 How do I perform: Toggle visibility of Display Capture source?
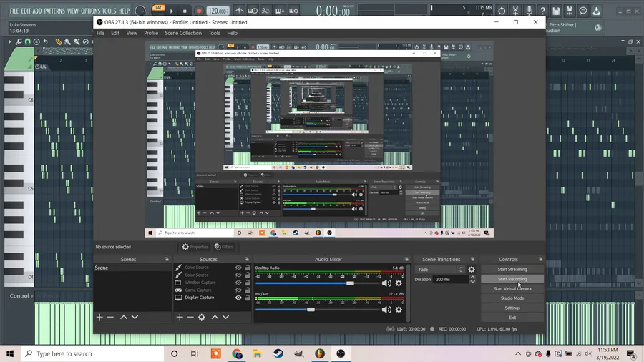pyautogui.click(x=238, y=298)
